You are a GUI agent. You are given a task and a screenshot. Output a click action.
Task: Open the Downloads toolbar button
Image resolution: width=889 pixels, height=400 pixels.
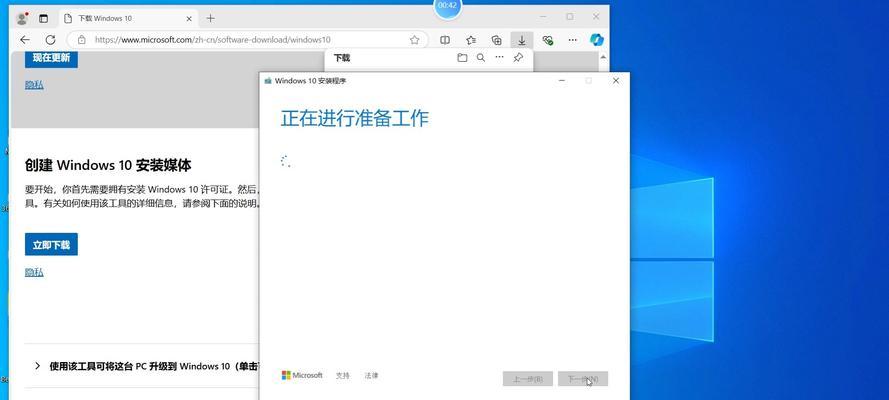[522, 40]
